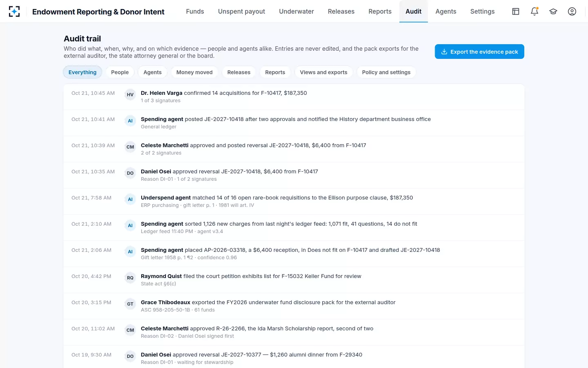Screen dimensions: 588x368
Task: Filter the audit trail by People
Action: pos(120,72)
